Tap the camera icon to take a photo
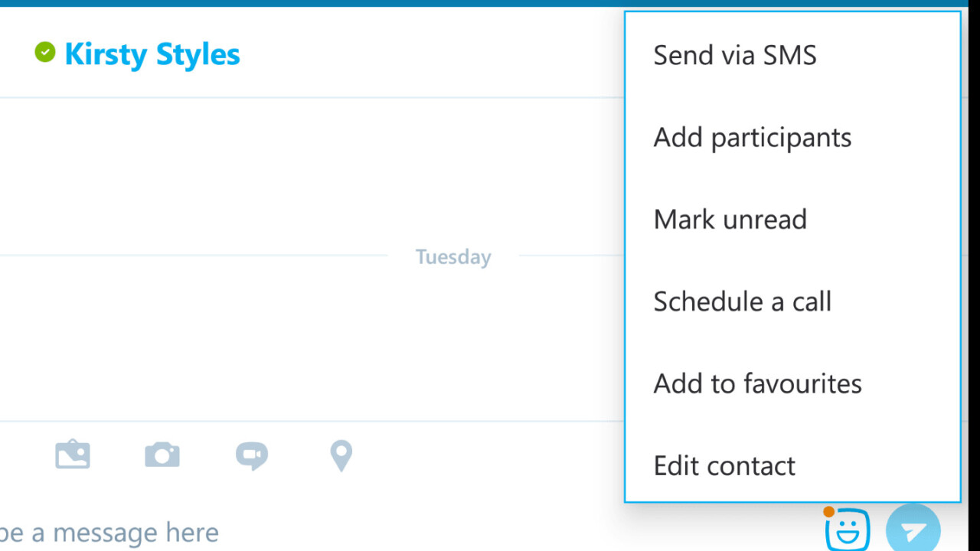This screenshot has width=980, height=551. [x=162, y=455]
